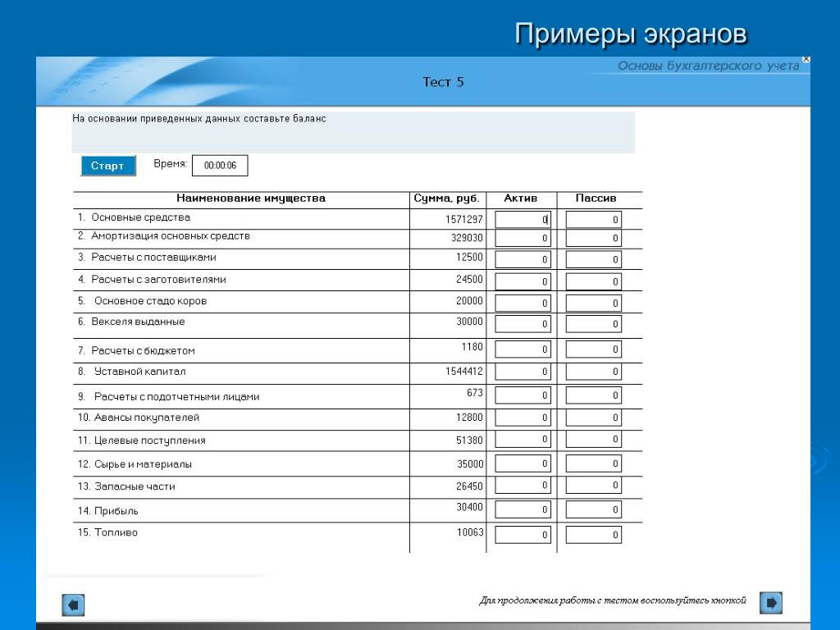
Task: Select Актив field for Целевые поступления
Action: click(x=523, y=440)
